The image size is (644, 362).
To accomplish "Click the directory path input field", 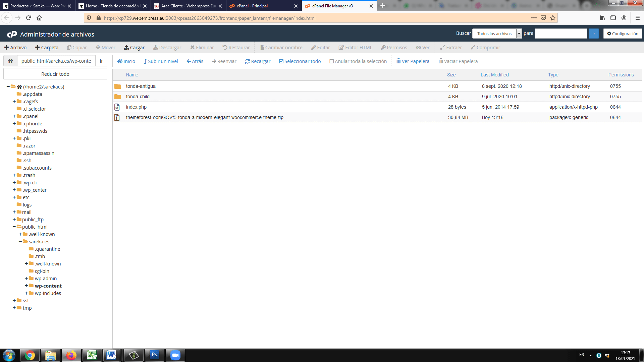I will pyautogui.click(x=56, y=61).
